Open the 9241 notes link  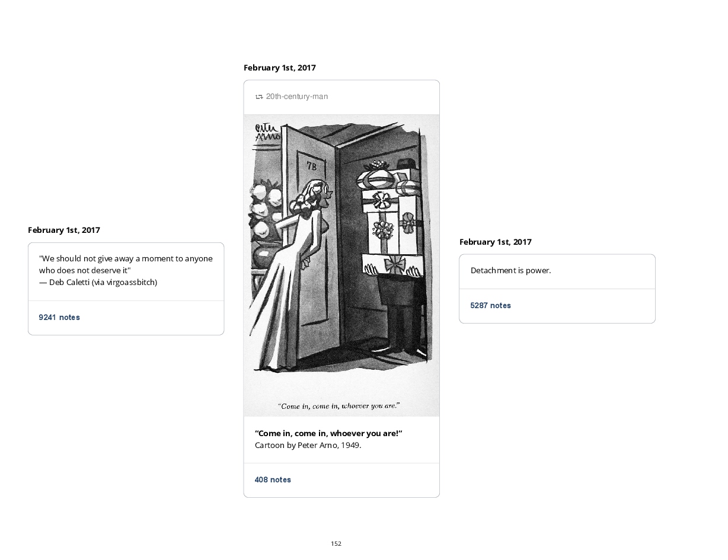pos(59,318)
